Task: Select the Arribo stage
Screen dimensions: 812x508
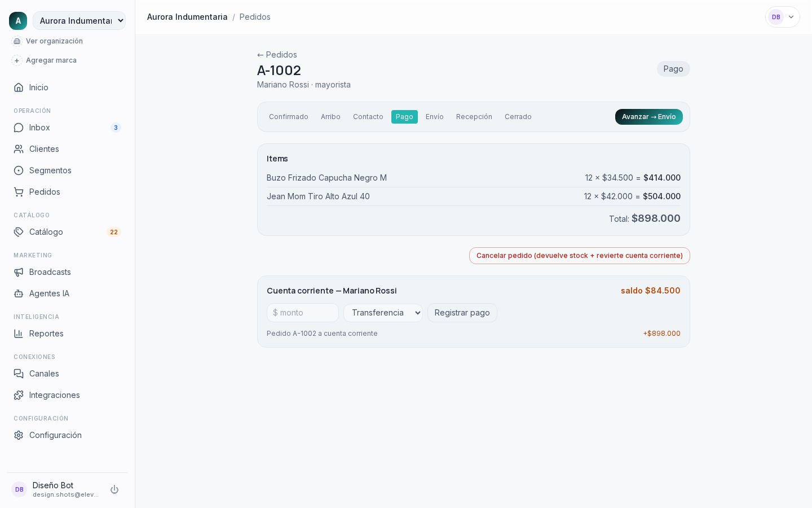Action: 330,117
